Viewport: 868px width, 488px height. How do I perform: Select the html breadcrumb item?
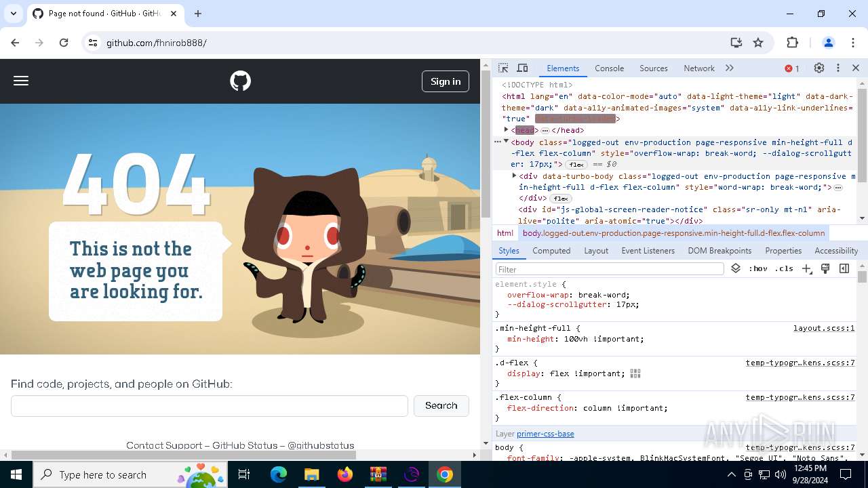pos(505,233)
